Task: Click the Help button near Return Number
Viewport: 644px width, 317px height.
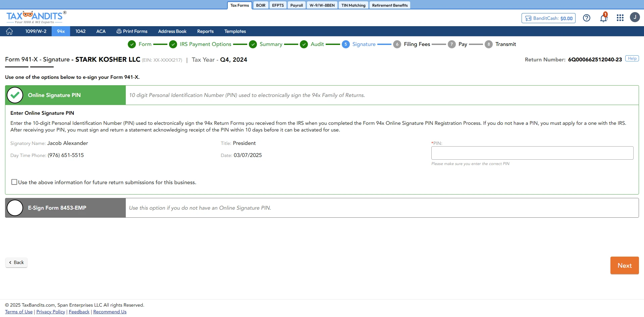Action: pyautogui.click(x=632, y=58)
